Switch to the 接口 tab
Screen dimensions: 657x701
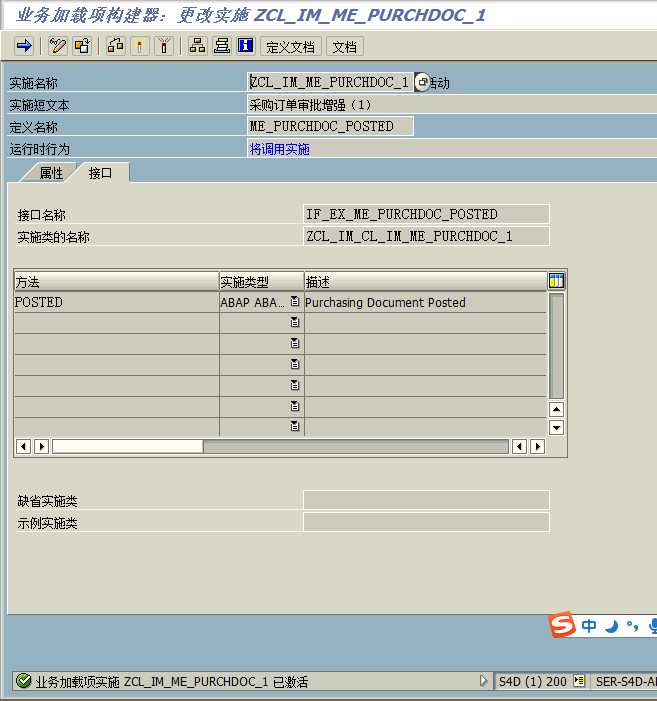point(101,173)
